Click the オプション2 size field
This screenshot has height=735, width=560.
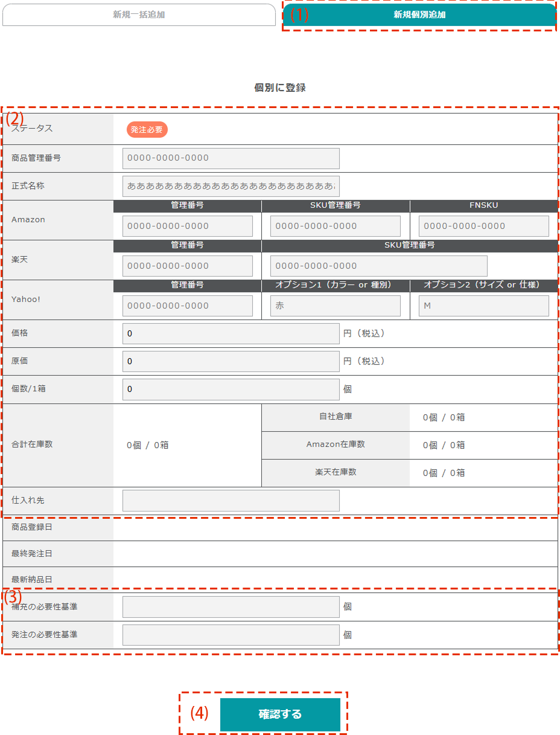[x=484, y=306]
